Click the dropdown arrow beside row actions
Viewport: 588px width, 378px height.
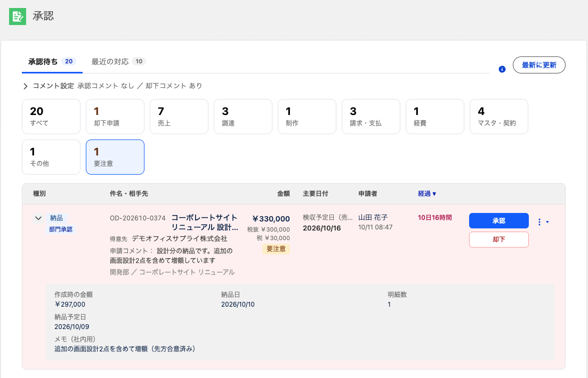547,222
